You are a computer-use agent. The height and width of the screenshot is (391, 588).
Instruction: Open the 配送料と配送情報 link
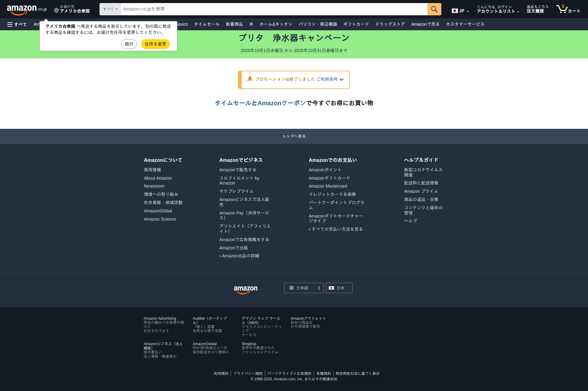[421, 183]
